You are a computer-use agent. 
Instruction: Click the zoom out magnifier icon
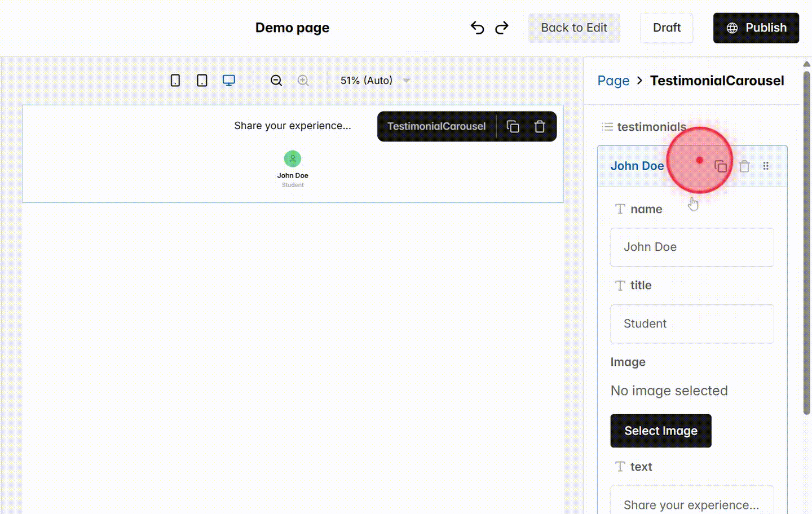point(276,80)
